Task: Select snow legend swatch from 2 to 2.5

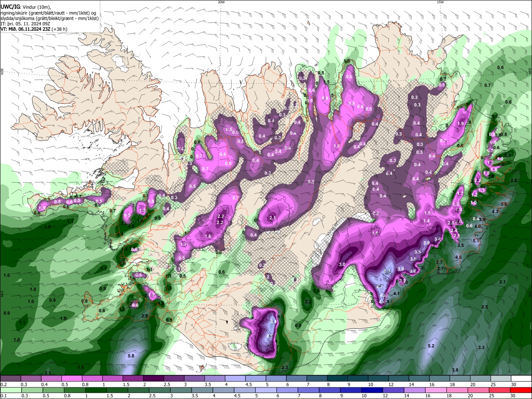Action: click(x=153, y=379)
